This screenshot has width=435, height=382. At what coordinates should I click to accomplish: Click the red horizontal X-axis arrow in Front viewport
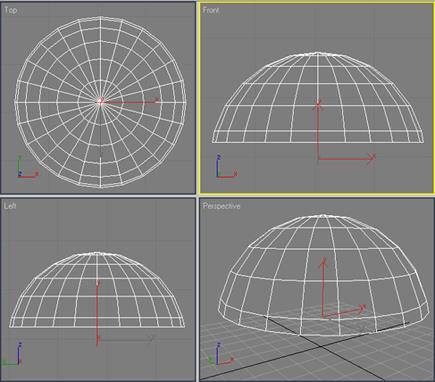[x=347, y=158]
